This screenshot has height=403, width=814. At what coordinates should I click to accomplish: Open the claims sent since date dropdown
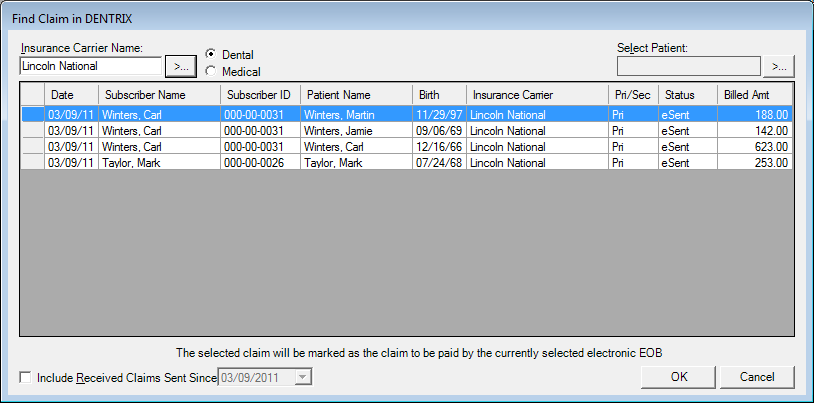[305, 377]
